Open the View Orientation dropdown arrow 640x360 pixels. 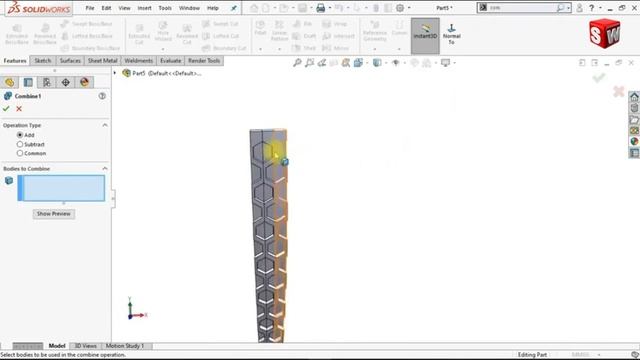[367, 63]
